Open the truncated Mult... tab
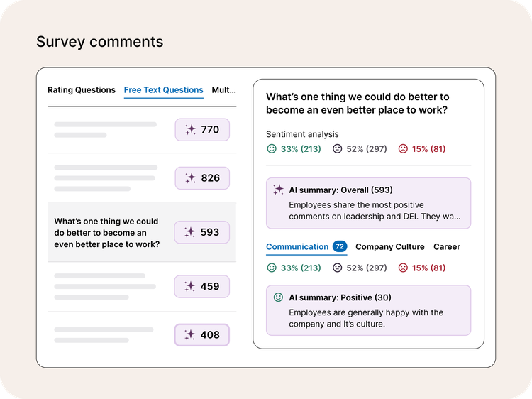The height and width of the screenshot is (399, 532). click(224, 90)
